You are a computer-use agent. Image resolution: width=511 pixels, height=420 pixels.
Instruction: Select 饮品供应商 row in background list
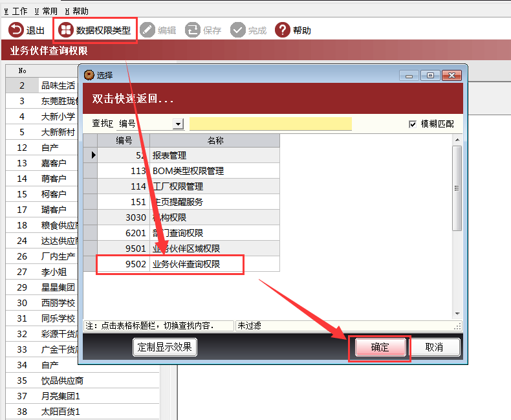coord(82,381)
